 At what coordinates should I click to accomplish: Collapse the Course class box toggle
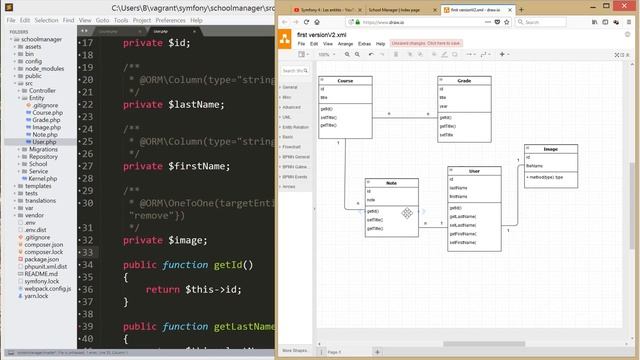pyautogui.click(x=322, y=80)
